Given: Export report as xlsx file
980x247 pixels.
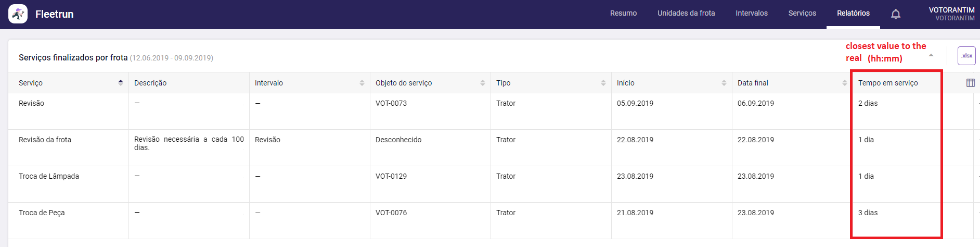Looking at the screenshot, I should point(966,56).
